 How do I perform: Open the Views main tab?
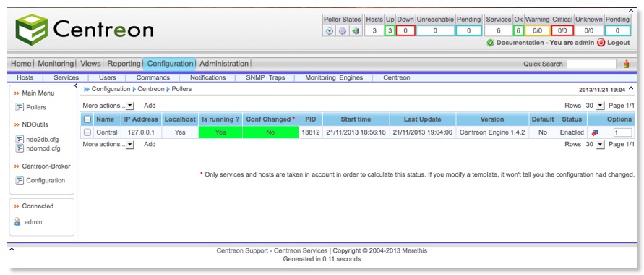click(90, 64)
